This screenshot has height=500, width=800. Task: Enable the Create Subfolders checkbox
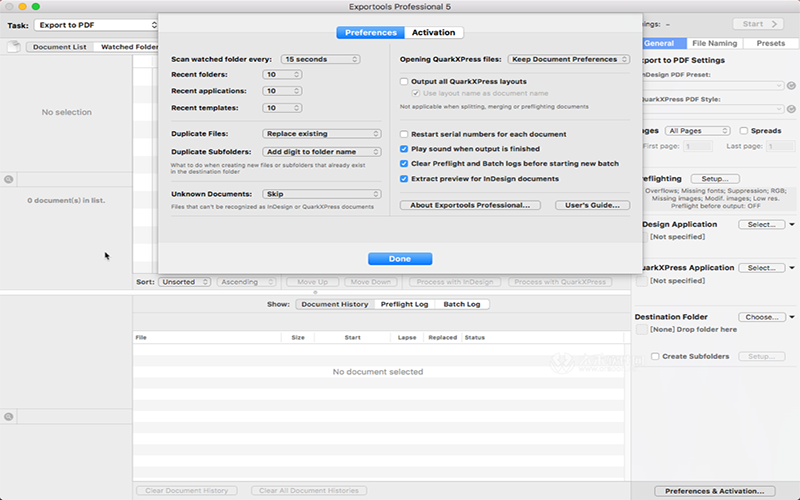pyautogui.click(x=655, y=356)
